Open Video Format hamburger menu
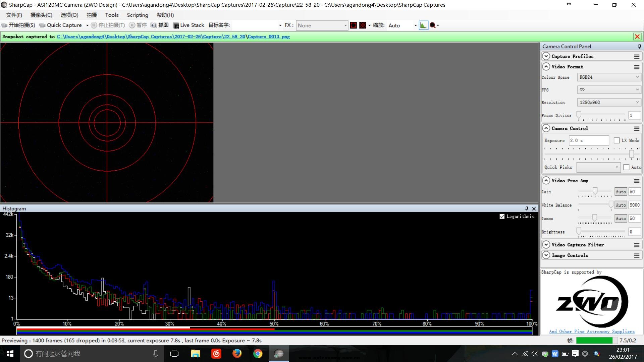 636,67
